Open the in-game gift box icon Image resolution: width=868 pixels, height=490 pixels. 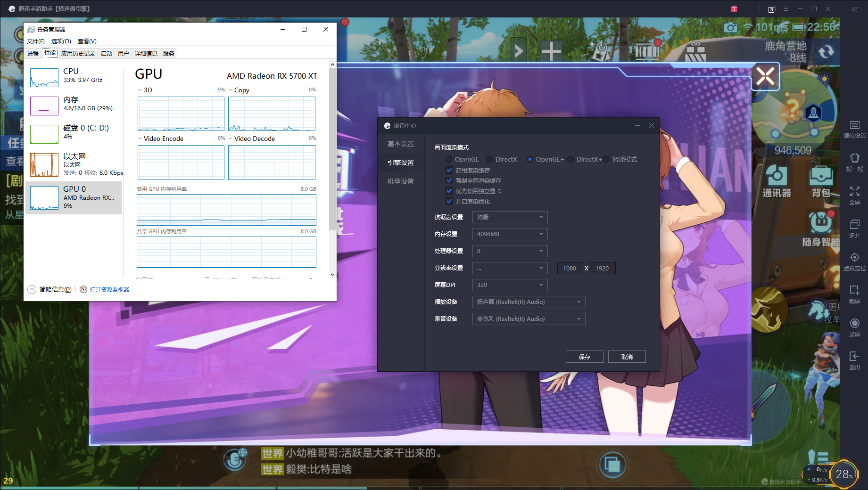click(x=695, y=51)
